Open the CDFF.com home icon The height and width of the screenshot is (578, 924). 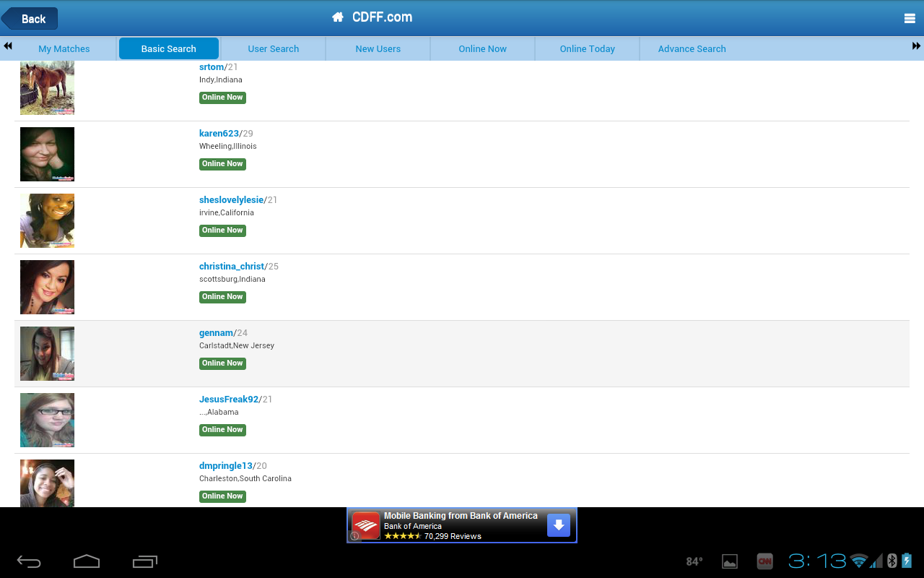pos(337,17)
